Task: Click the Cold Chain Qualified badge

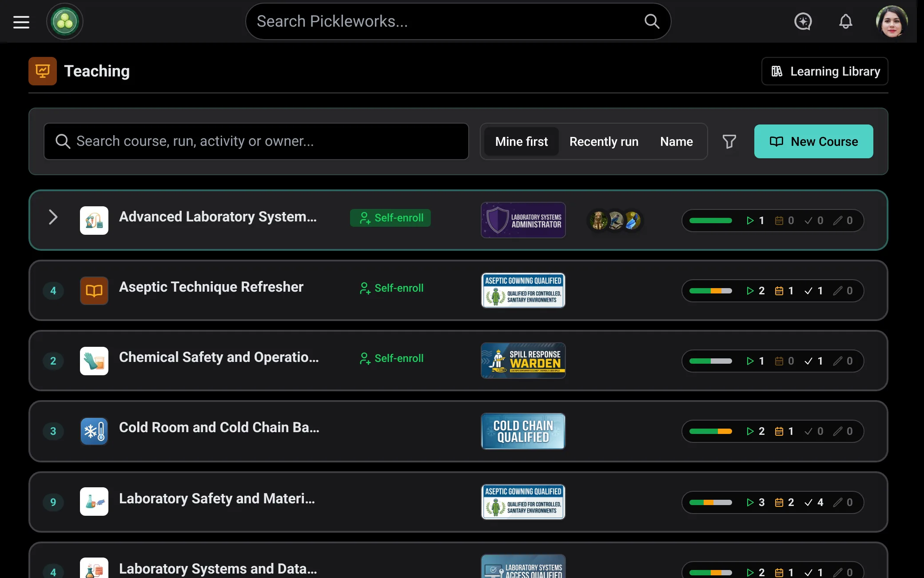Action: pos(523,431)
